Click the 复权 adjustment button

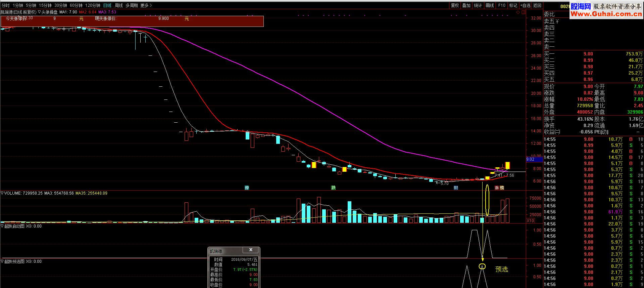pyautogui.click(x=455, y=5)
